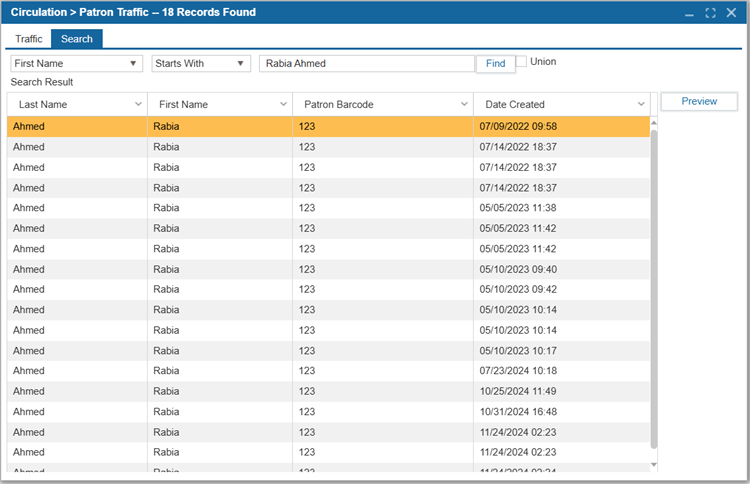This screenshot has height=484, width=750.
Task: Click the First Name column header text
Action: [x=183, y=104]
